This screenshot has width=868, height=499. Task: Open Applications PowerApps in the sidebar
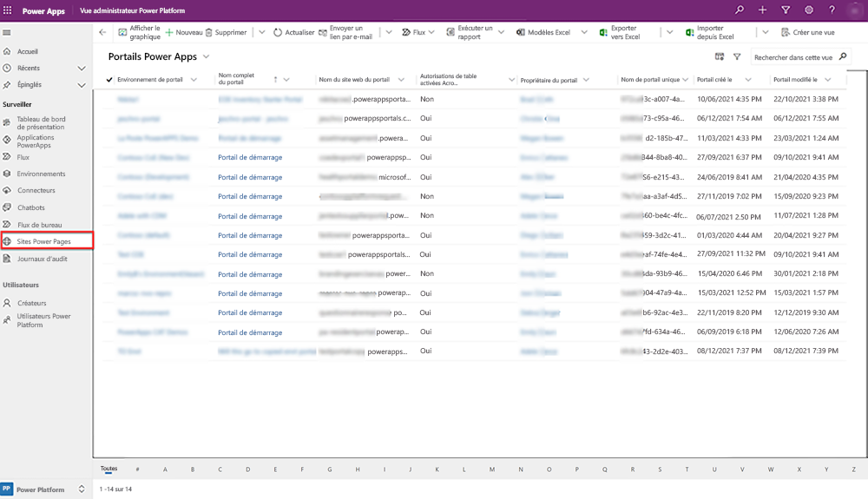click(36, 141)
